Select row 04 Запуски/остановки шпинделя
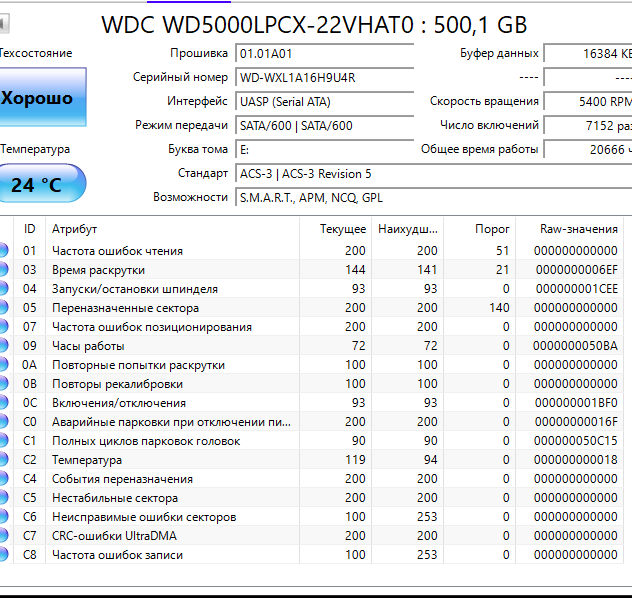This screenshot has height=598, width=632. pyautogui.click(x=311, y=289)
